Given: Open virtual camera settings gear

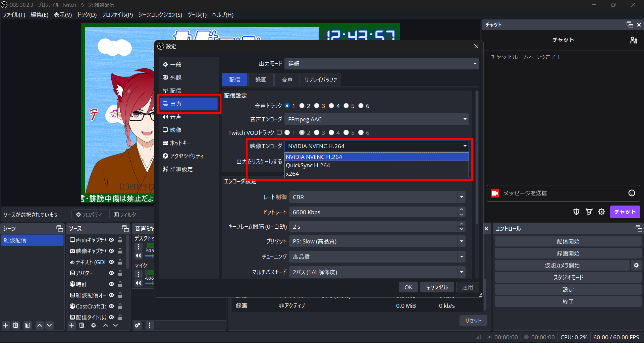Looking at the screenshot, I should [x=636, y=265].
